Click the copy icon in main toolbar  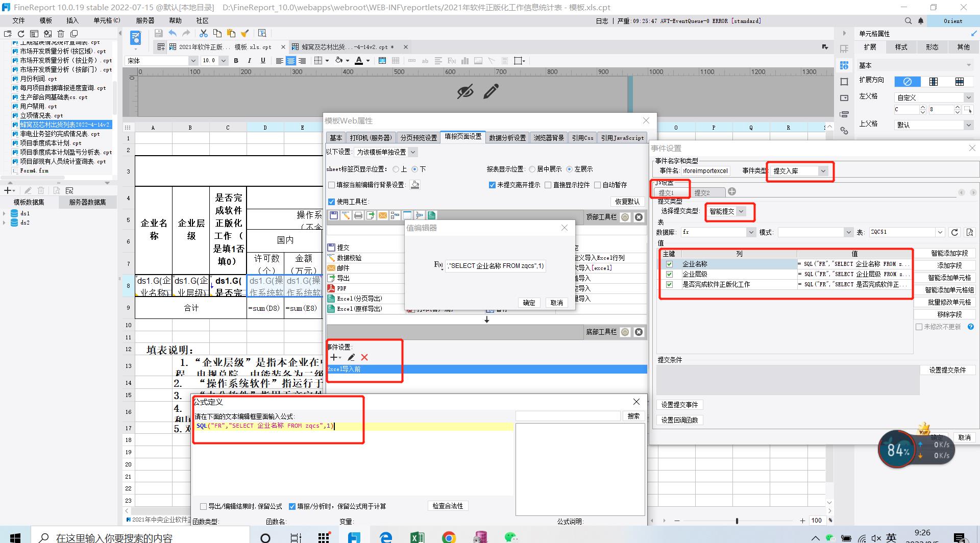pyautogui.click(x=217, y=33)
